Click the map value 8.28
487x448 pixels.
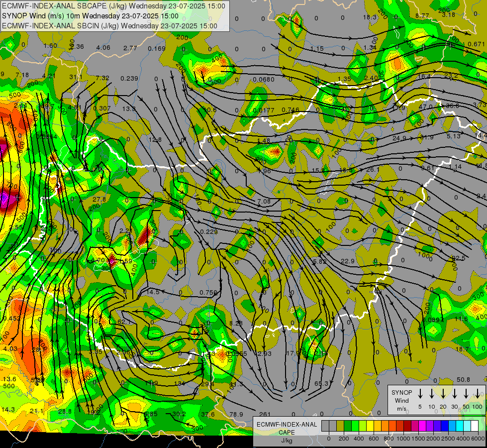point(236,324)
